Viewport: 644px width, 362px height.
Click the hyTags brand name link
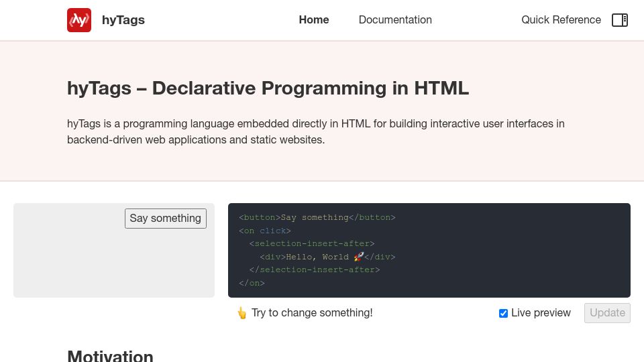(x=123, y=20)
